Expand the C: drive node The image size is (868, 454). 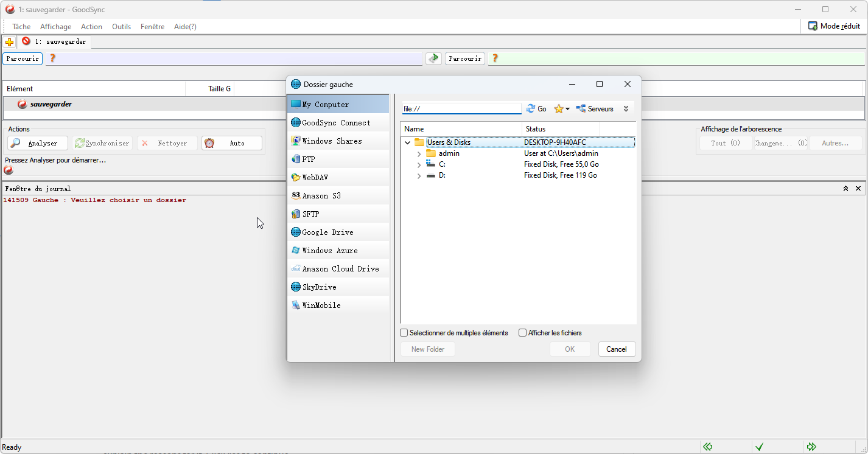(419, 164)
